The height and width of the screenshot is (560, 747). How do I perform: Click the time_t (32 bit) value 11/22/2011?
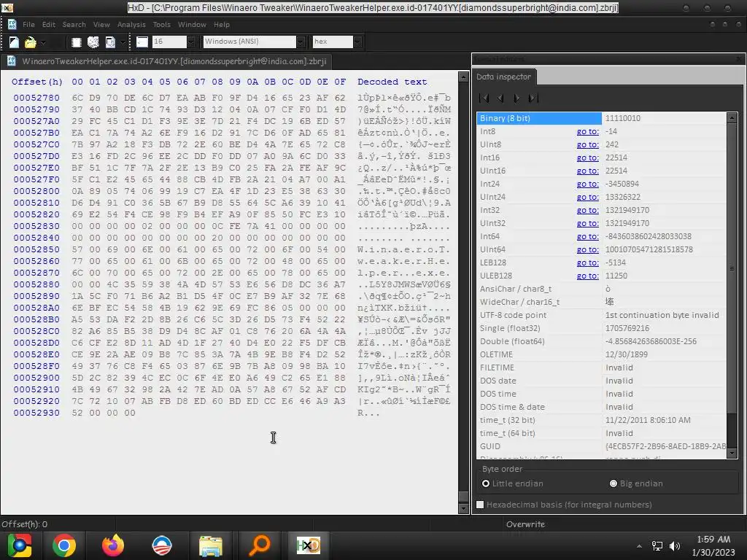point(648,420)
